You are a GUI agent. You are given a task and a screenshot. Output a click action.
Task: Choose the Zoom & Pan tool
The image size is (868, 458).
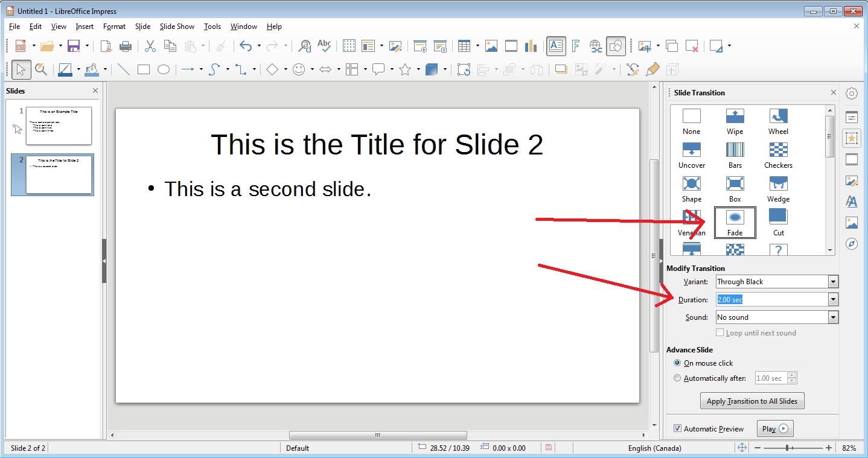(41, 69)
